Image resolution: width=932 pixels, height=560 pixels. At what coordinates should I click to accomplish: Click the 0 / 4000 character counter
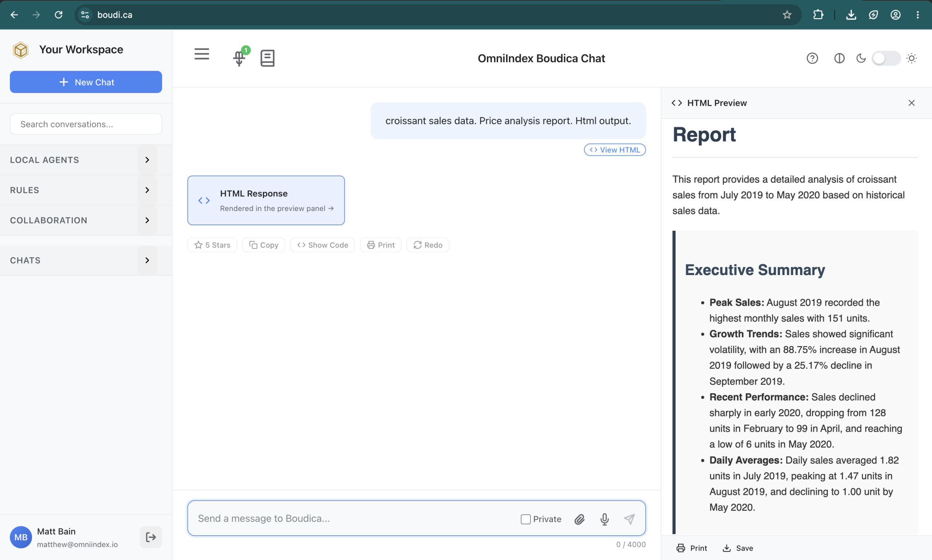pos(631,544)
